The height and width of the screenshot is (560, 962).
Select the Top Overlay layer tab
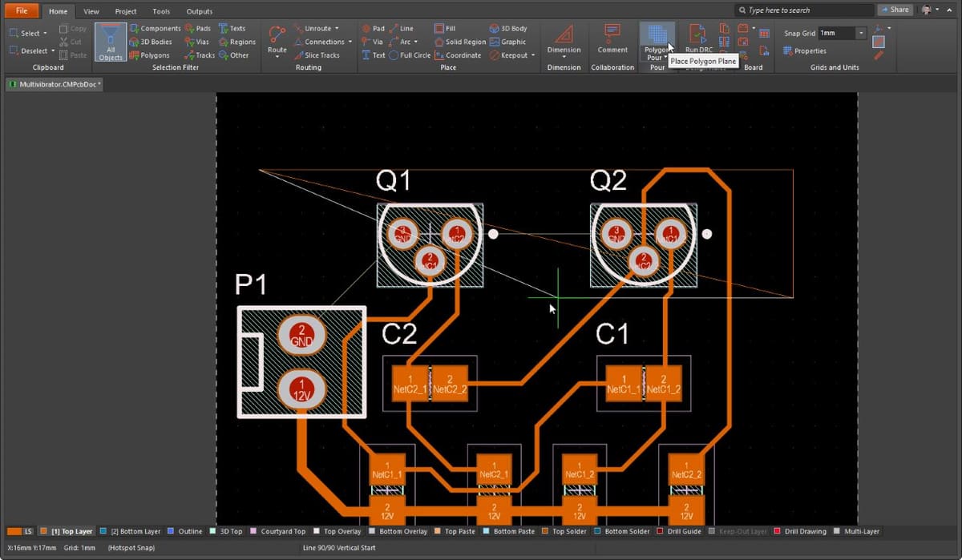[337, 531]
